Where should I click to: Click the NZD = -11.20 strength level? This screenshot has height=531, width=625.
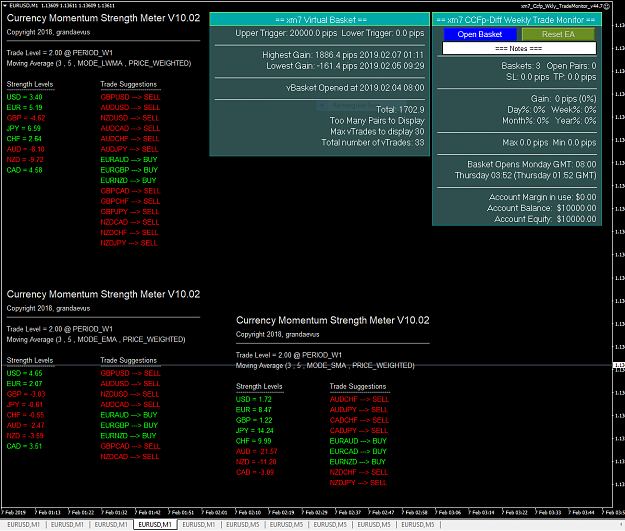[x=256, y=462]
